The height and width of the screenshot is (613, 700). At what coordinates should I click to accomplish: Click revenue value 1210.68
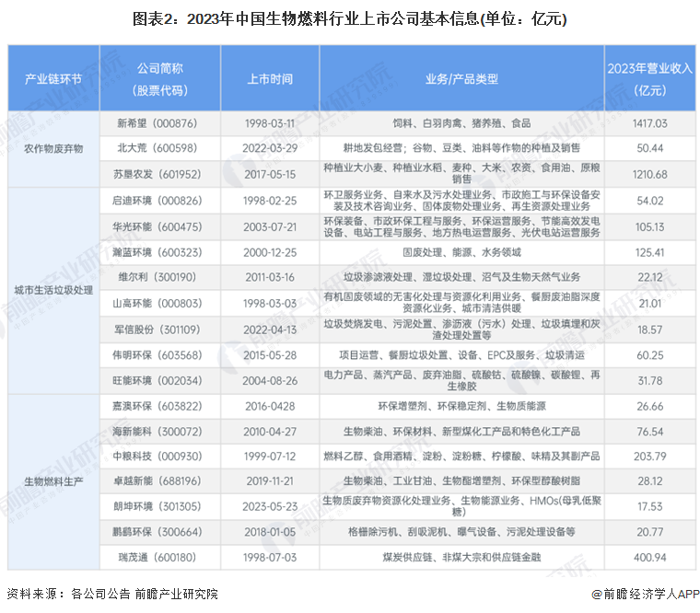point(650,175)
